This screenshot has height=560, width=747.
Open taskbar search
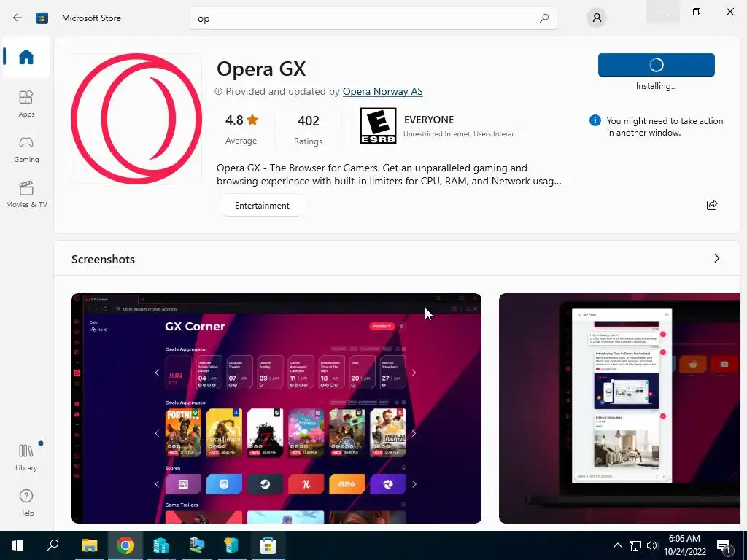53,545
